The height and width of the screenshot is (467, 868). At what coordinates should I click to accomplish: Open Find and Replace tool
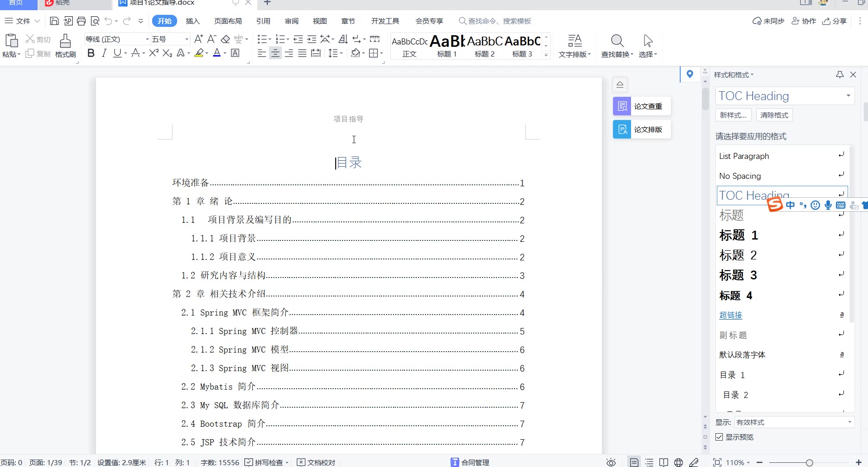pyautogui.click(x=617, y=46)
